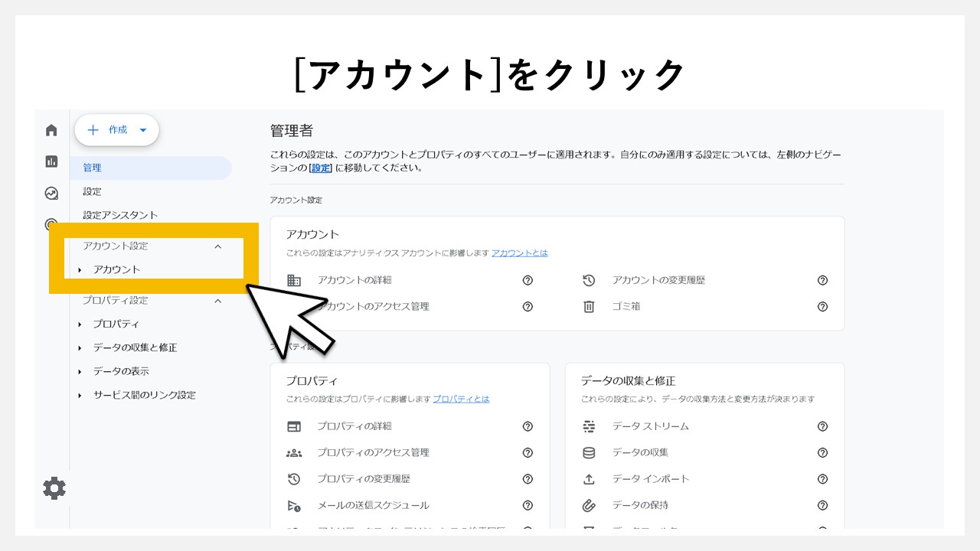
Task: Open the アカウントとは help link
Action: (520, 253)
